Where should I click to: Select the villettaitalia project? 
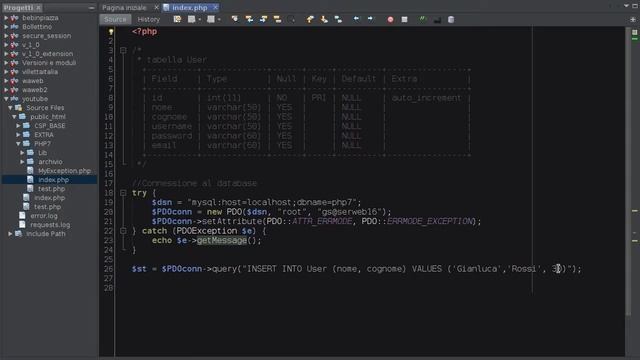click(x=40, y=72)
